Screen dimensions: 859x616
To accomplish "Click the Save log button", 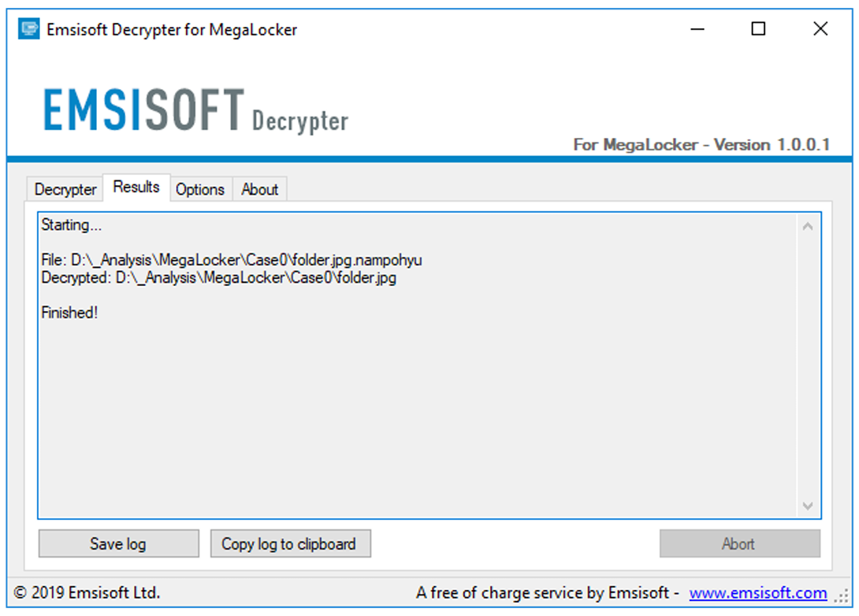I will 118,544.
